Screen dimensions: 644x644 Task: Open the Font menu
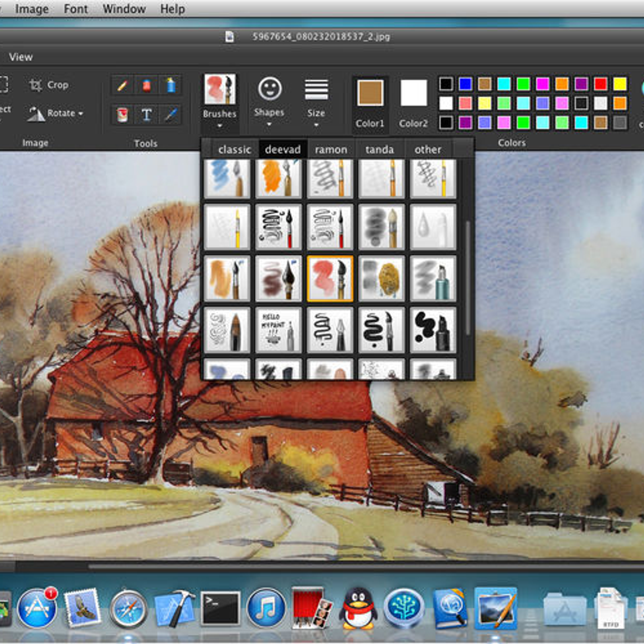pyautogui.click(x=75, y=9)
